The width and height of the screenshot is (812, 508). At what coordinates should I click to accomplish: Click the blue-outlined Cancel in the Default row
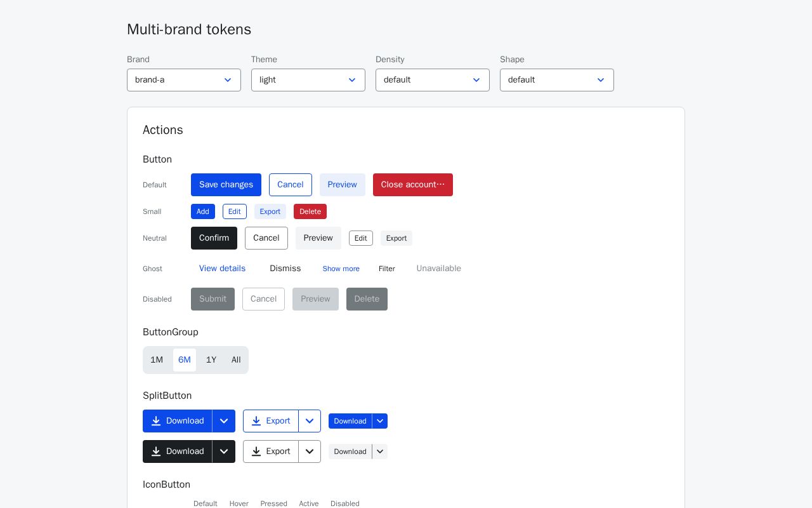[291, 185]
